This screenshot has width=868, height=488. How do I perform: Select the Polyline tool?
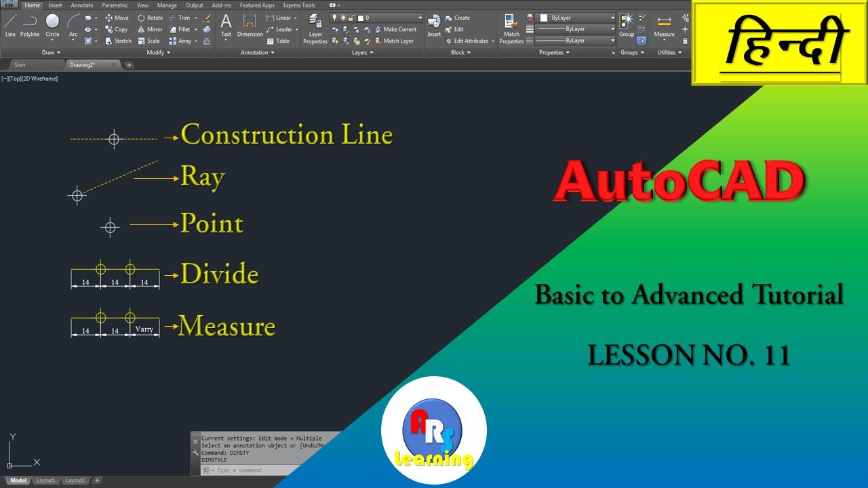30,25
